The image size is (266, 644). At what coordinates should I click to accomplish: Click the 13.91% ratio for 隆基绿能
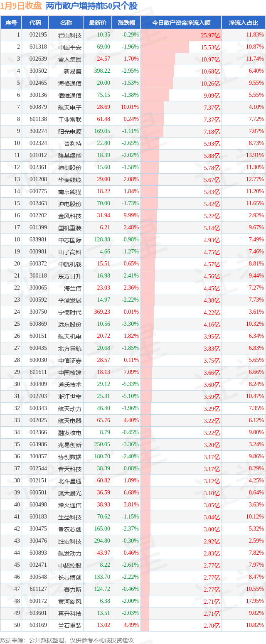click(x=255, y=155)
